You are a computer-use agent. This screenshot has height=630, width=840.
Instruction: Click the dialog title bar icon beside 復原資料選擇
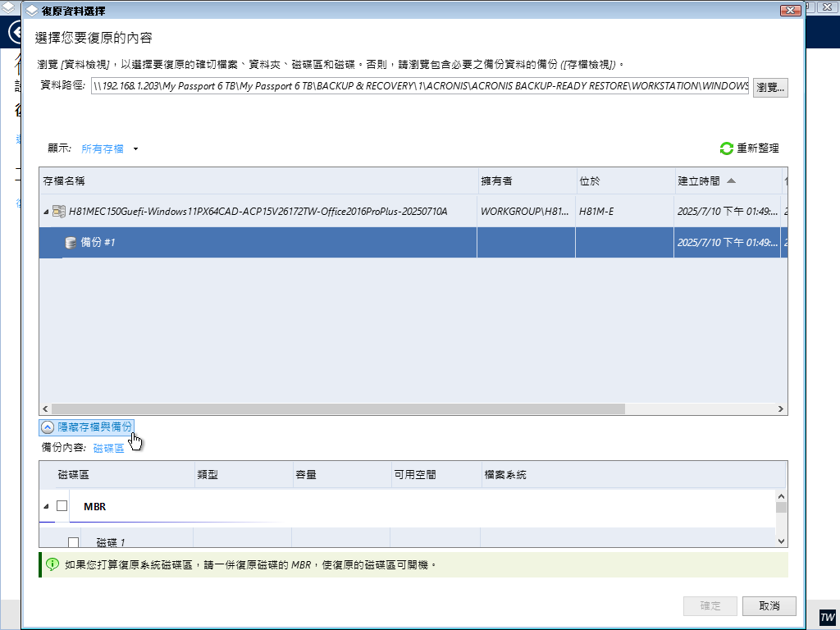[31, 11]
